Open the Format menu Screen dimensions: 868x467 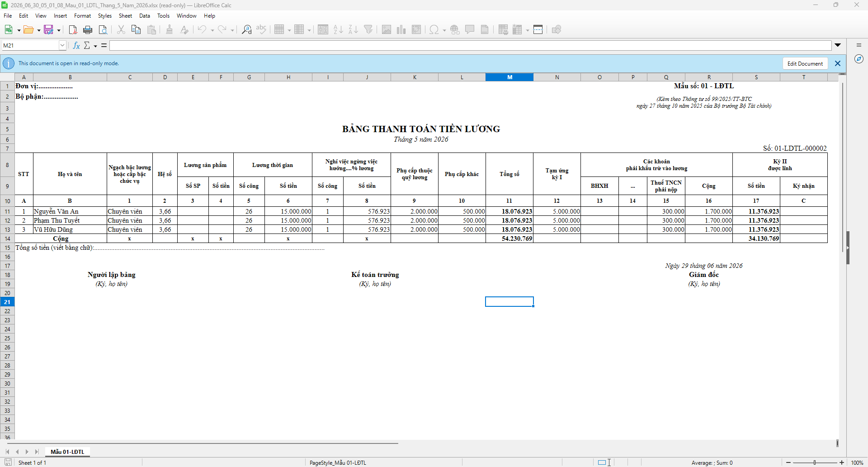pyautogui.click(x=82, y=16)
